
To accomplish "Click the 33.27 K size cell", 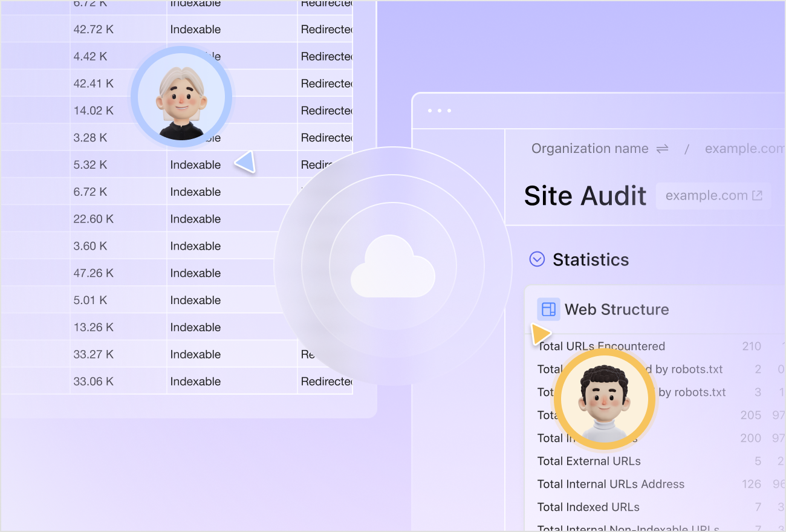I will tap(94, 354).
